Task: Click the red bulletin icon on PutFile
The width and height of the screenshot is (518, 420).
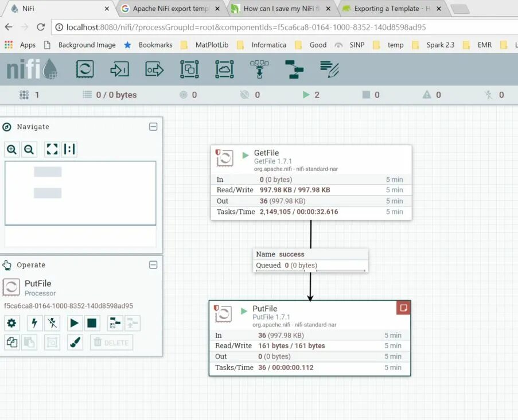Action: pos(403,308)
